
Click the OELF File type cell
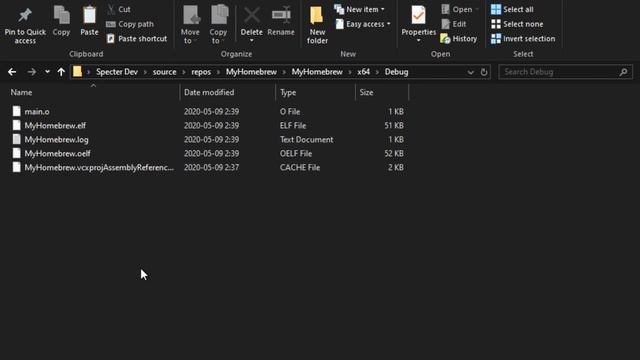296,153
